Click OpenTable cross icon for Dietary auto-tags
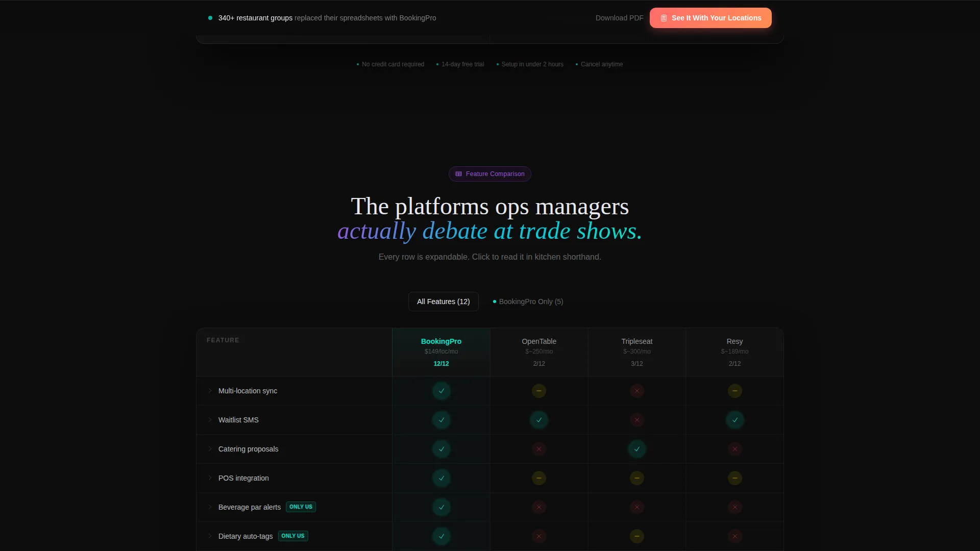This screenshot has width=980, height=551. pos(539,536)
